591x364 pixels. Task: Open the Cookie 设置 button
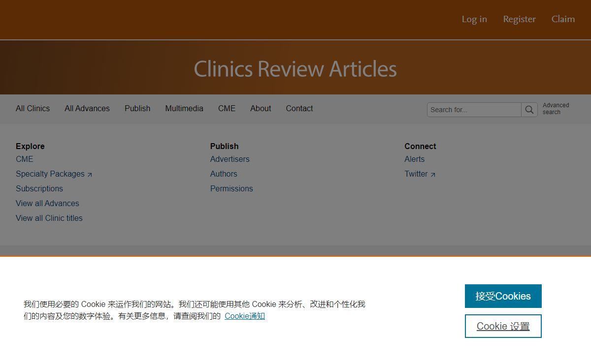pyautogui.click(x=503, y=326)
